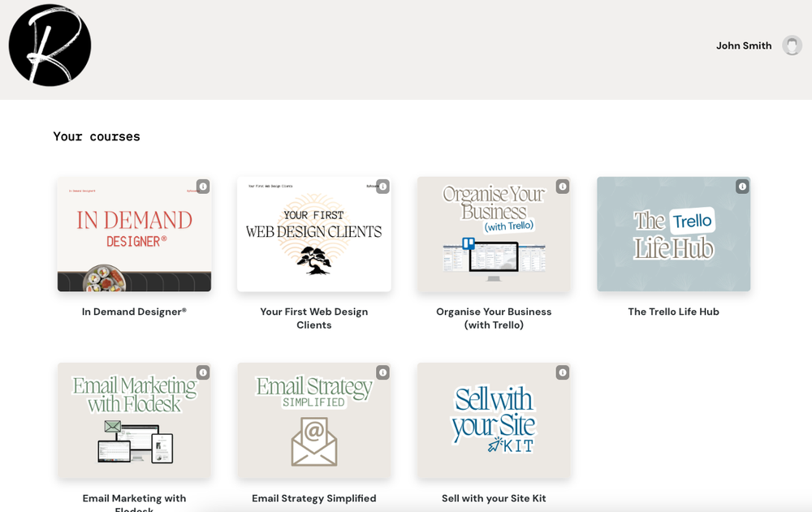Click the In Demand Designer® title link
The image size is (812, 512).
coord(134,312)
